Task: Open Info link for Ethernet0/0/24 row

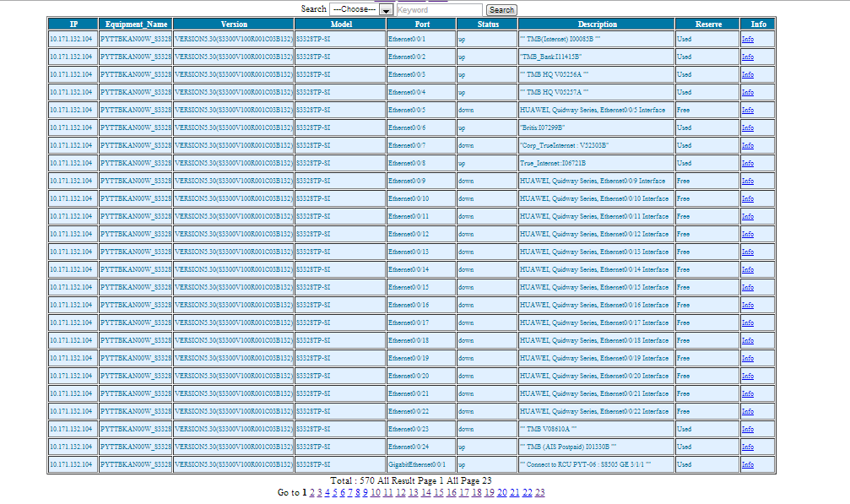Action: pyautogui.click(x=748, y=447)
